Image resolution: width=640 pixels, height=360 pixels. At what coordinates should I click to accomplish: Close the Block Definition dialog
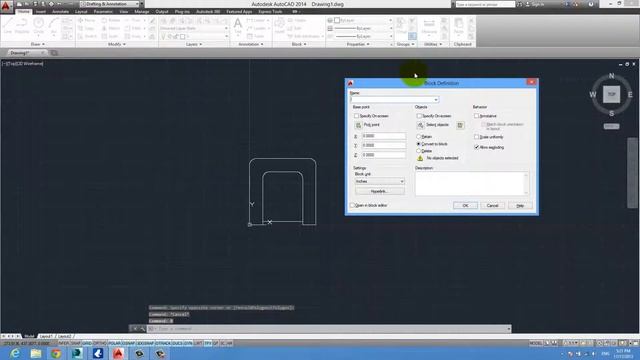click(531, 82)
